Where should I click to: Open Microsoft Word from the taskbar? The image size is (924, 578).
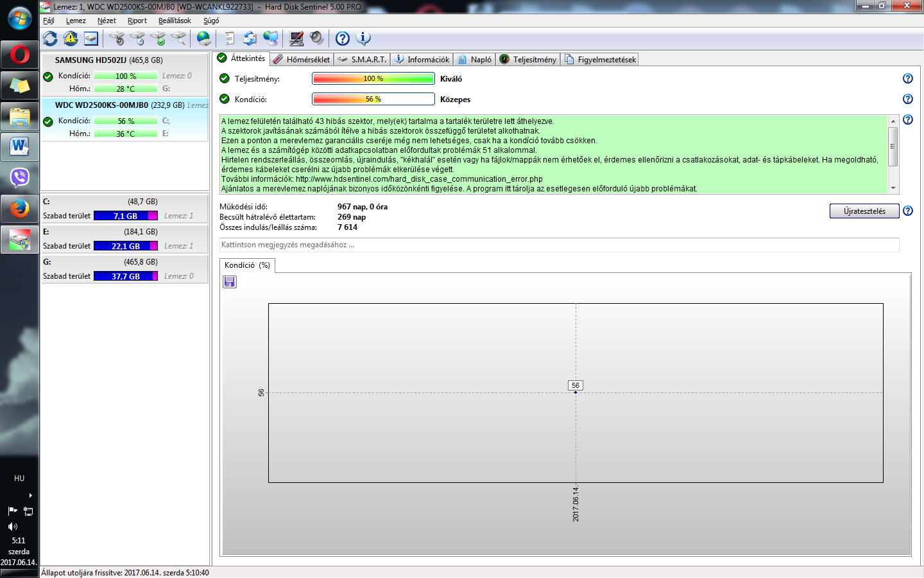(x=19, y=148)
